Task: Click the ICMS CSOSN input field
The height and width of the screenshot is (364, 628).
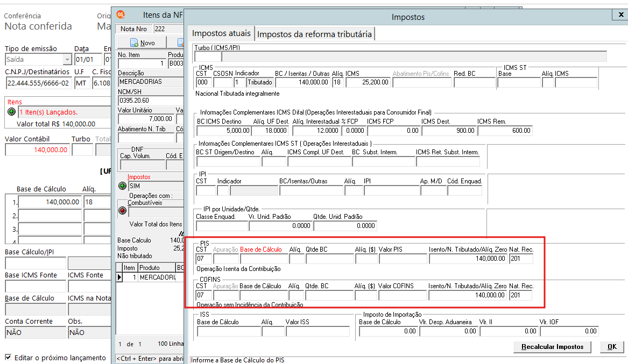Action: pyautogui.click(x=223, y=82)
